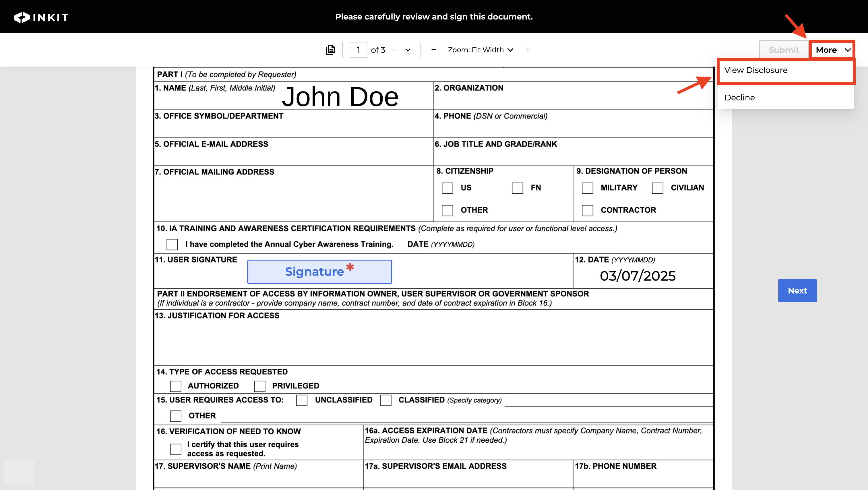Image resolution: width=868 pixels, height=490 pixels.
Task: Enable the PRIVILEGED access type checkbox
Action: (259, 386)
